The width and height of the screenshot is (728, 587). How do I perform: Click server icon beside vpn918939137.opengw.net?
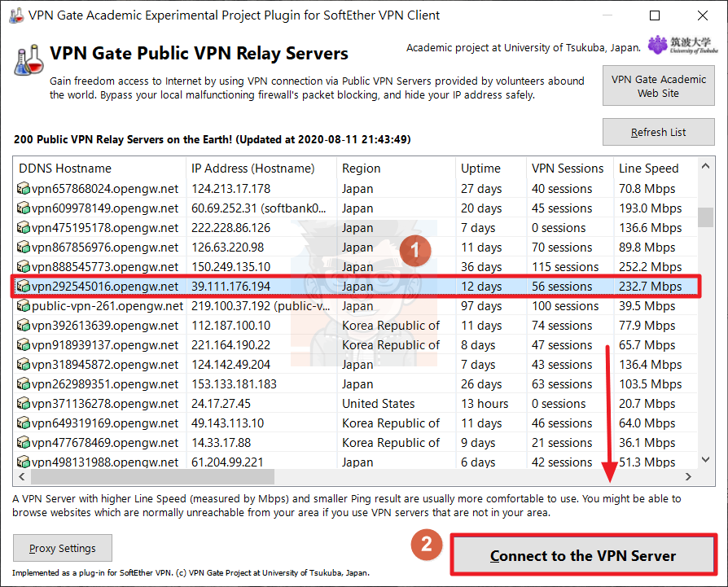tap(24, 344)
